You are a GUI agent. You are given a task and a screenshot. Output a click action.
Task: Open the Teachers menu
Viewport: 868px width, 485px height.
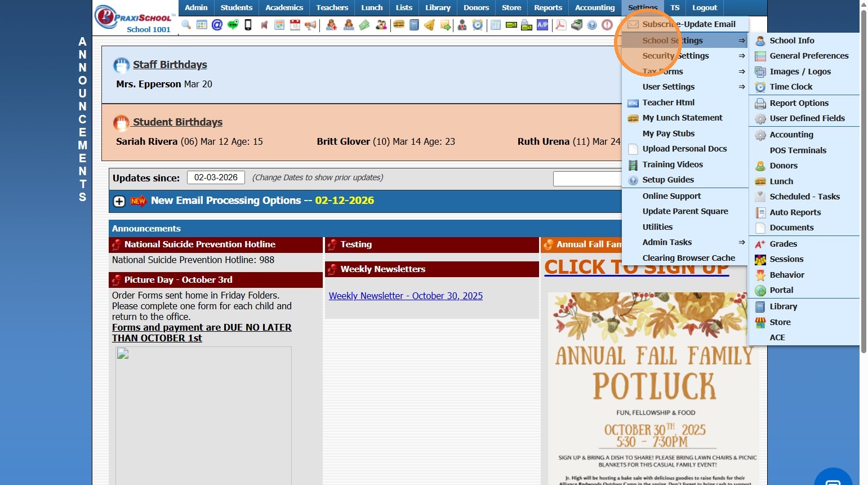[x=332, y=8]
